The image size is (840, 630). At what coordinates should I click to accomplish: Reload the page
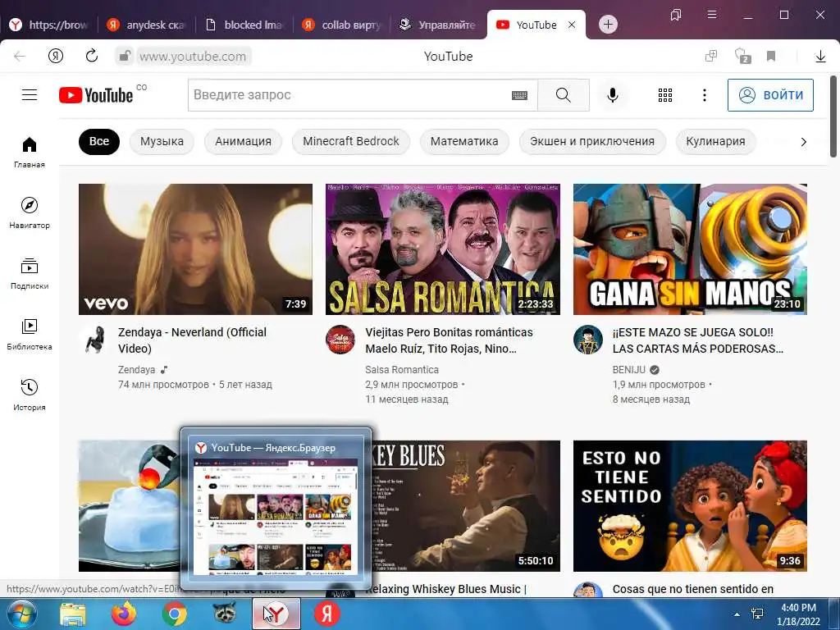tap(92, 56)
